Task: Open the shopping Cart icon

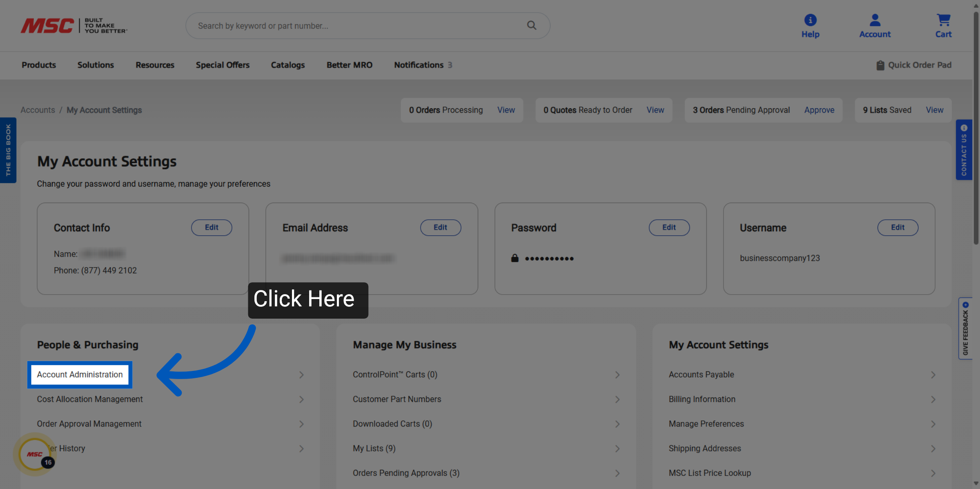Action: coord(943,20)
